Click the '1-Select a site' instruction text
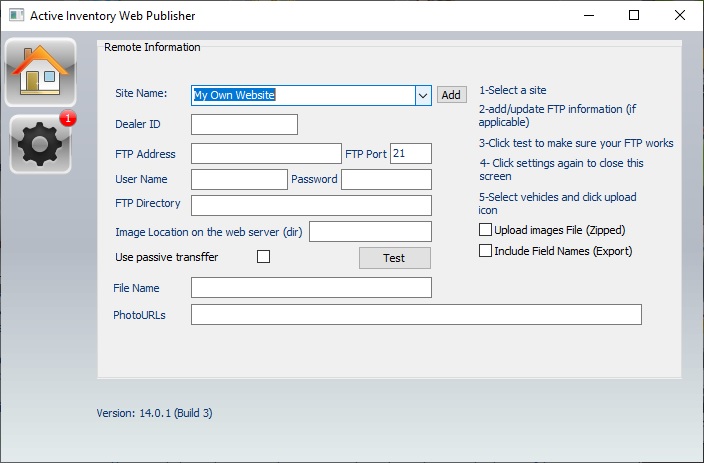The height and width of the screenshot is (463, 704). tap(513, 90)
